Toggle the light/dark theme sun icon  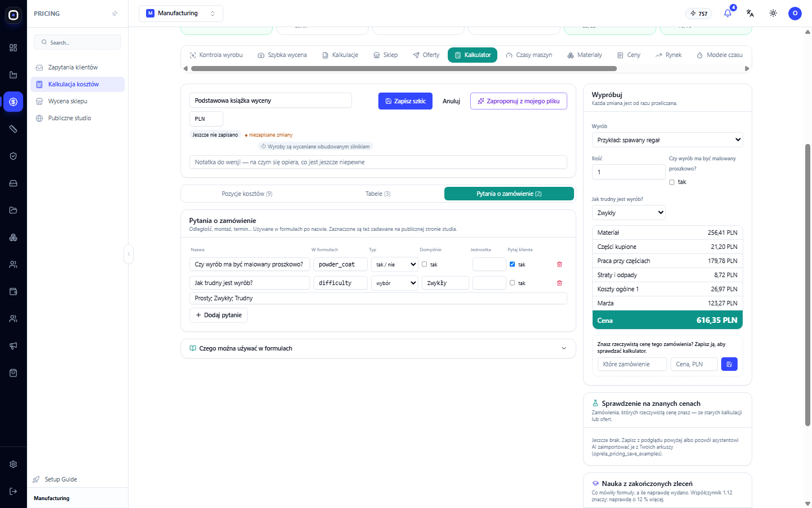(773, 13)
